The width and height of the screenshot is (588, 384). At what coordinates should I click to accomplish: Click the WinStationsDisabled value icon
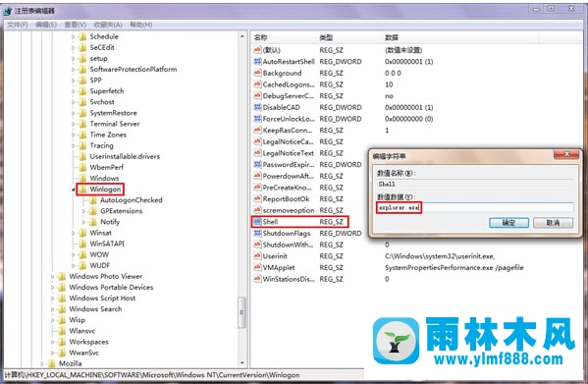257,279
